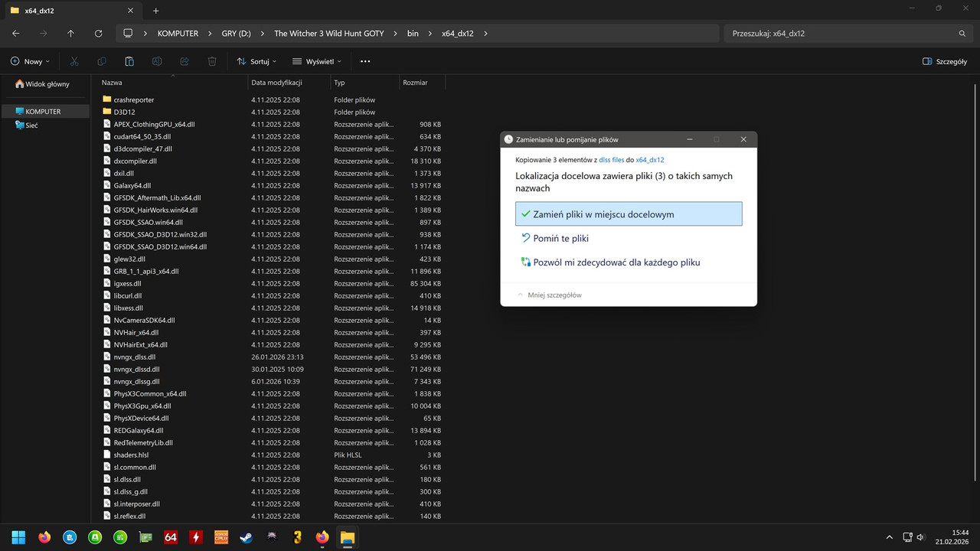Click the dlss files source link
Image resolution: width=980 pixels, height=551 pixels.
[612, 160]
